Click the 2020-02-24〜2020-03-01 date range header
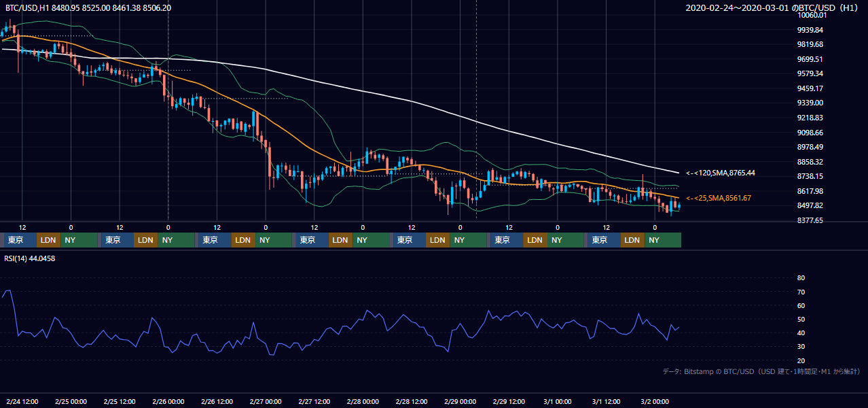 (773, 7)
